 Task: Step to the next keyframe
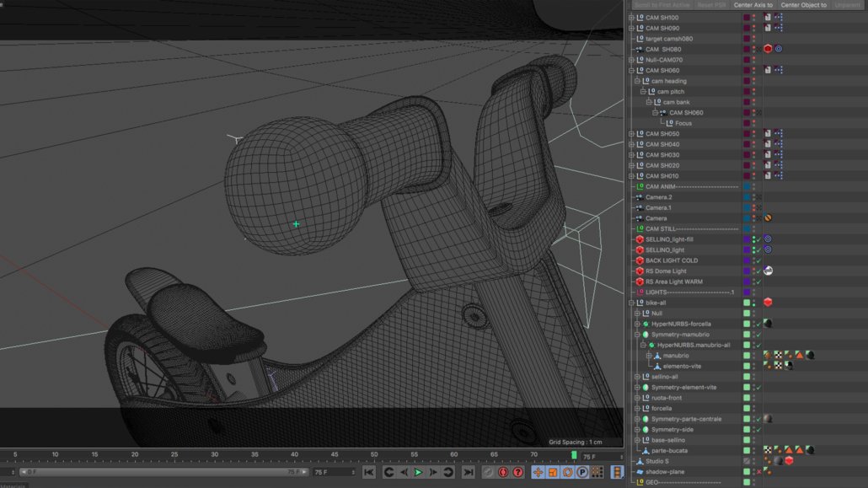point(448,472)
